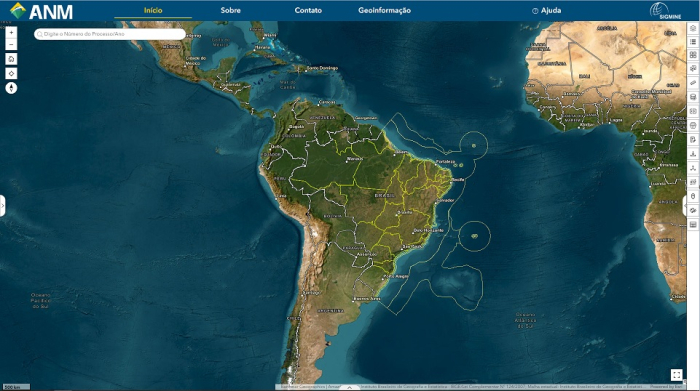Viewport: 700px width, 391px height.
Task: Zoom out of the map
Action: tap(11, 44)
